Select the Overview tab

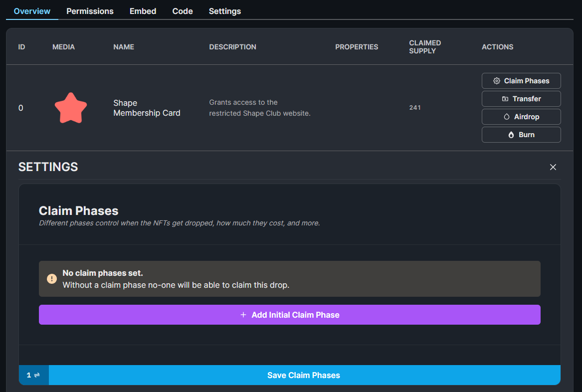(x=32, y=11)
